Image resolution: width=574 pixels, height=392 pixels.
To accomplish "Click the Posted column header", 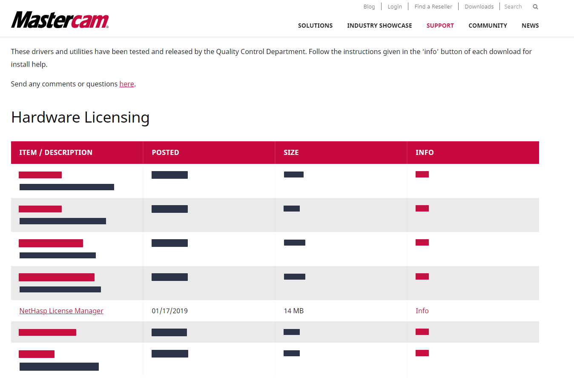I will click(x=209, y=152).
